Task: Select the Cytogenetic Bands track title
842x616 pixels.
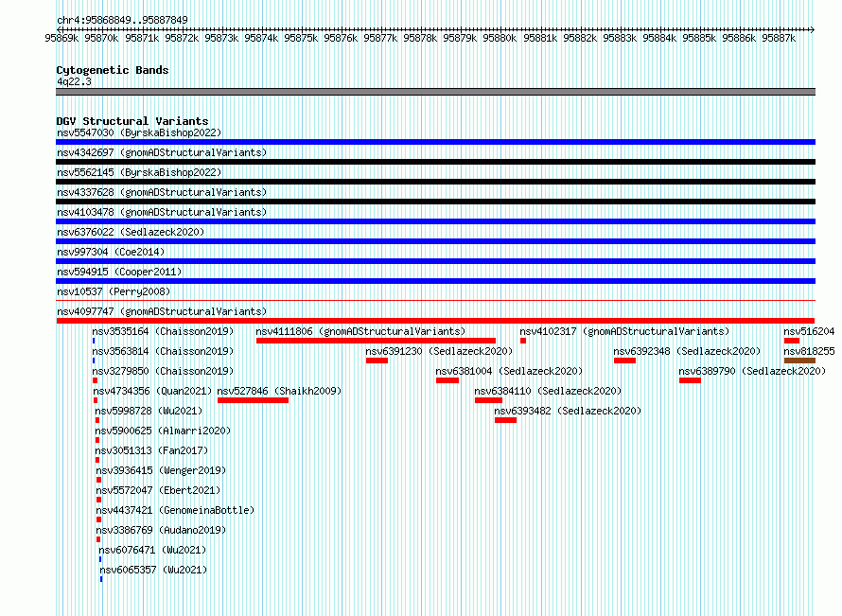Action: pos(113,70)
